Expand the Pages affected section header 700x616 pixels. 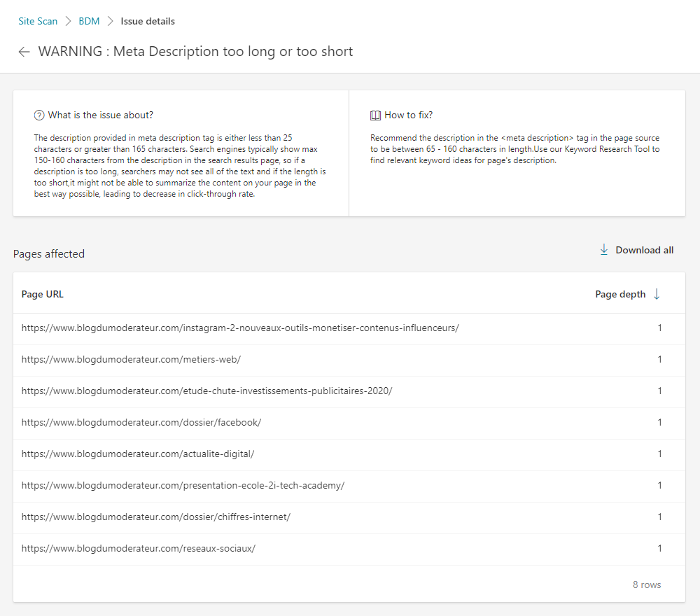pos(49,253)
